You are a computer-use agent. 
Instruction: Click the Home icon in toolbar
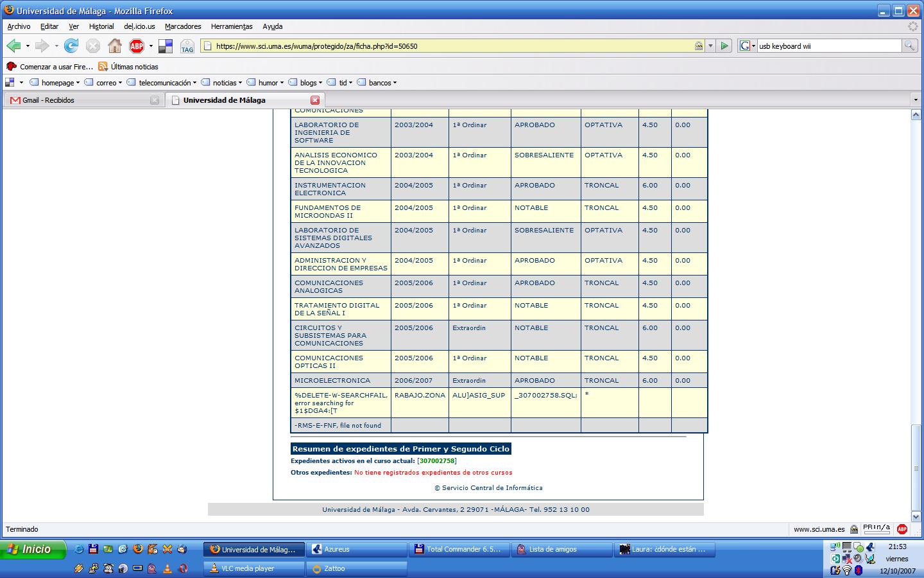point(115,46)
